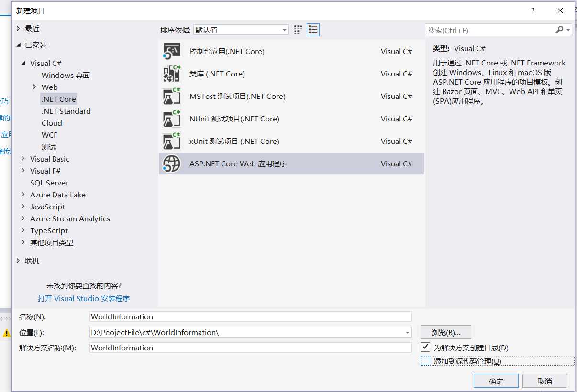Select the .NET Core category
This screenshot has width=577, height=392.
pyautogui.click(x=59, y=99)
